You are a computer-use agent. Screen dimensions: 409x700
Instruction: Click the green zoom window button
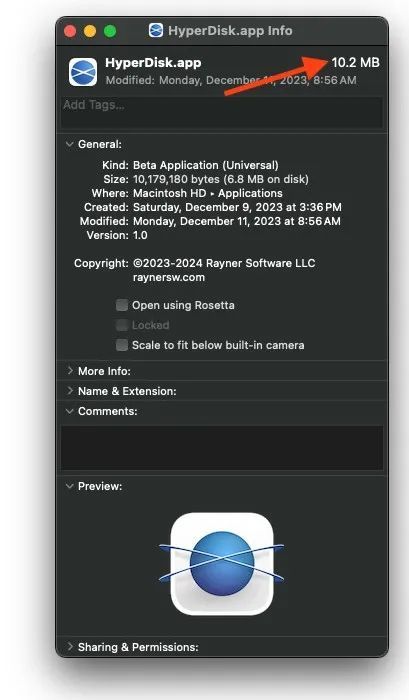(x=110, y=31)
